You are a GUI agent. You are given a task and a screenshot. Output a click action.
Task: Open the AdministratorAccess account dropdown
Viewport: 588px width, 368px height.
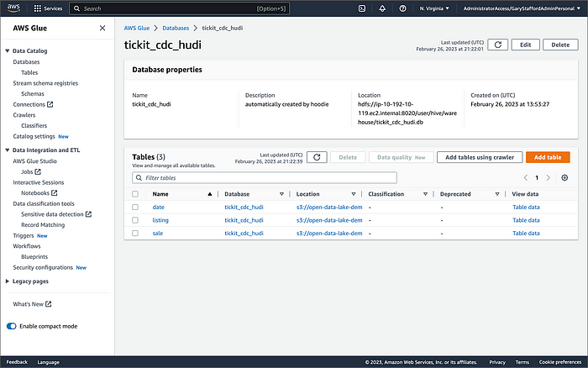522,8
